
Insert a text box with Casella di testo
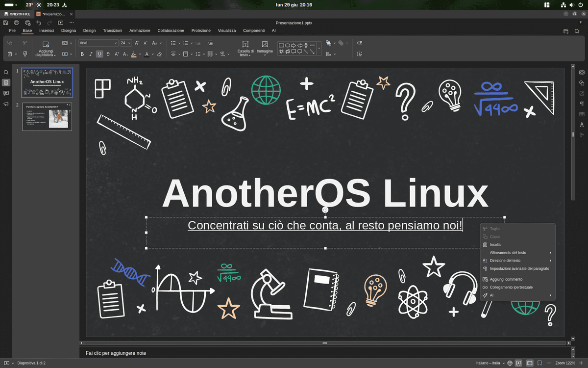click(245, 48)
